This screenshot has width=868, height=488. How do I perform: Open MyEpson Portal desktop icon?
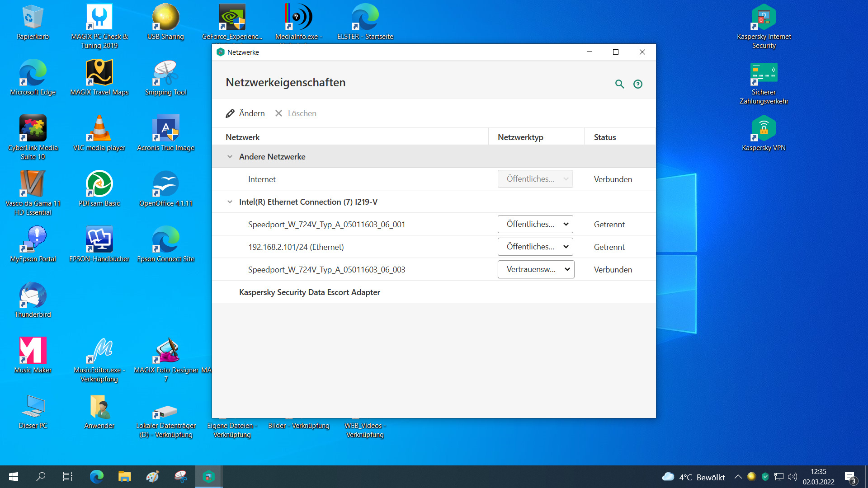click(x=33, y=244)
